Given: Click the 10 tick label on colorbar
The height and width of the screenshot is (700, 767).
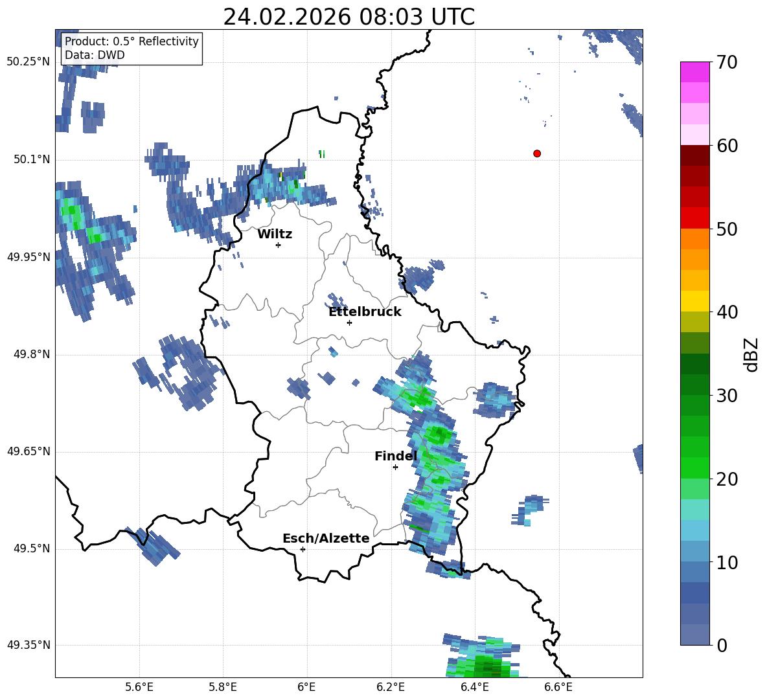Looking at the screenshot, I should [726, 563].
